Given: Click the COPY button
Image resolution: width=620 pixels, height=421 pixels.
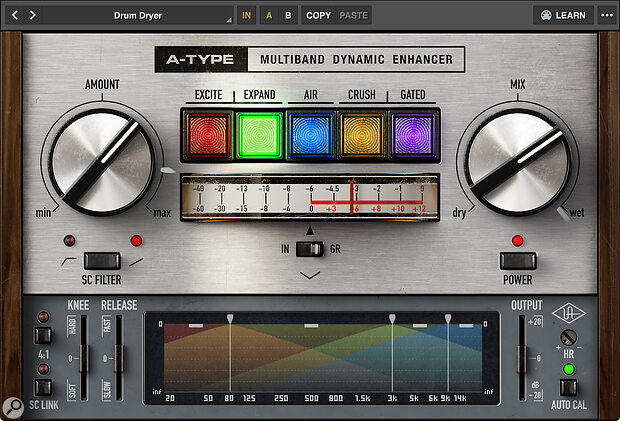Looking at the screenshot, I should point(319,15).
